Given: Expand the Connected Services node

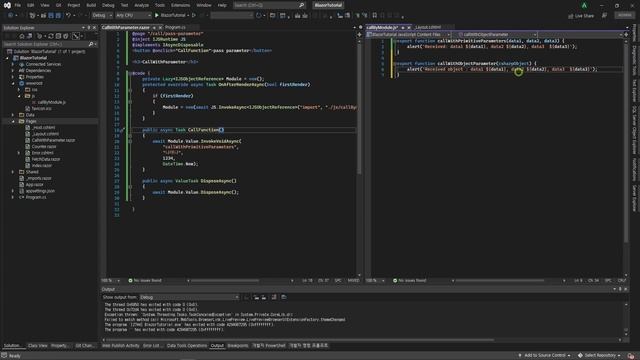Looking at the screenshot, I should pos(13,64).
